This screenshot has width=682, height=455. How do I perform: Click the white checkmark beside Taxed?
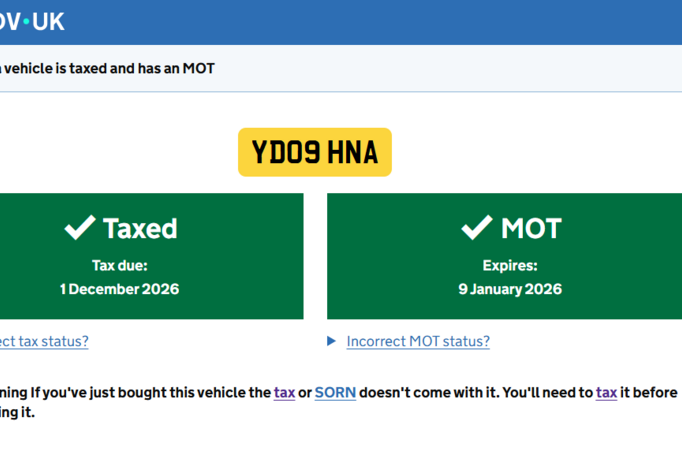pos(80,228)
